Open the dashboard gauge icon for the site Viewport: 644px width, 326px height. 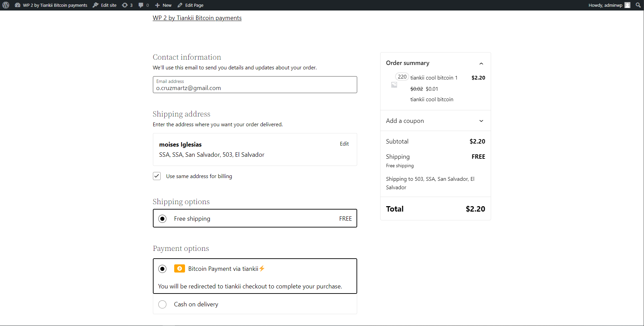coord(18,5)
